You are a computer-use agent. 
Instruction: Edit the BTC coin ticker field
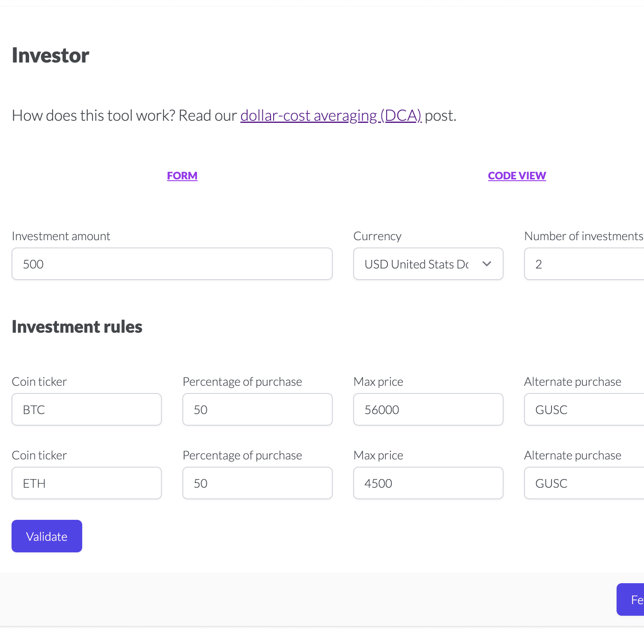pos(86,409)
